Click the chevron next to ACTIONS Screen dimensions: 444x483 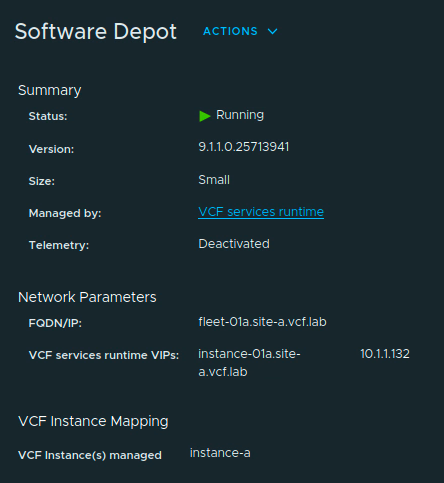272,31
